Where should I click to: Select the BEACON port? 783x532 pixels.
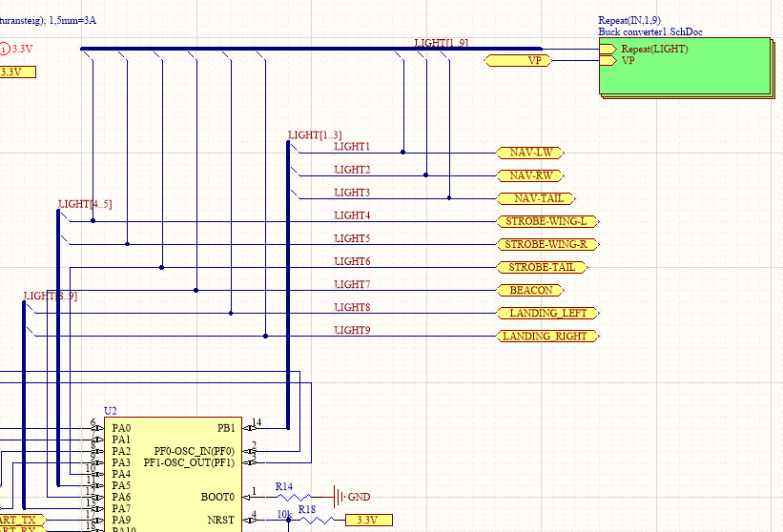(530, 291)
